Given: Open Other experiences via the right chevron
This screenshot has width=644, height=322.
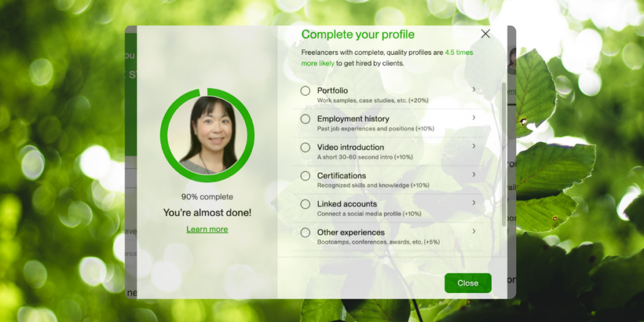Looking at the screenshot, I should [474, 231].
